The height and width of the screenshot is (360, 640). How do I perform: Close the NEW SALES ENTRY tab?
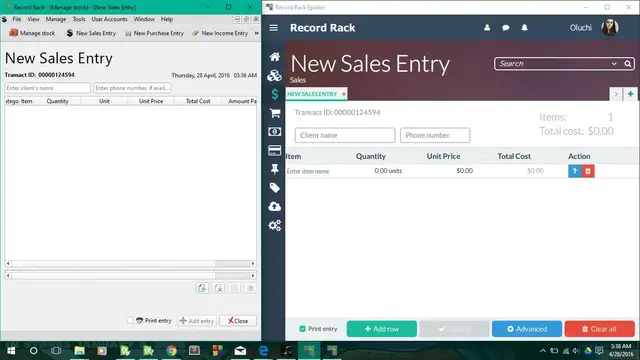coord(344,94)
